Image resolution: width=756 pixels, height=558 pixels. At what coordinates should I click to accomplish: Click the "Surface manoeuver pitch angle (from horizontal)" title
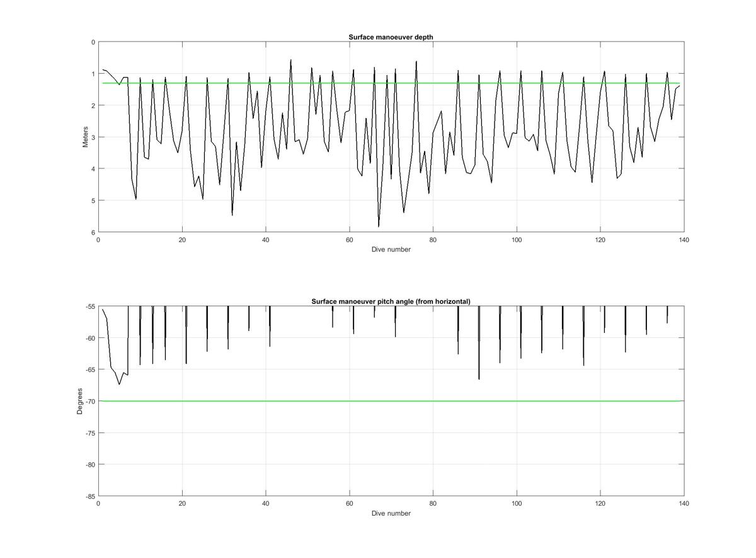click(391, 301)
